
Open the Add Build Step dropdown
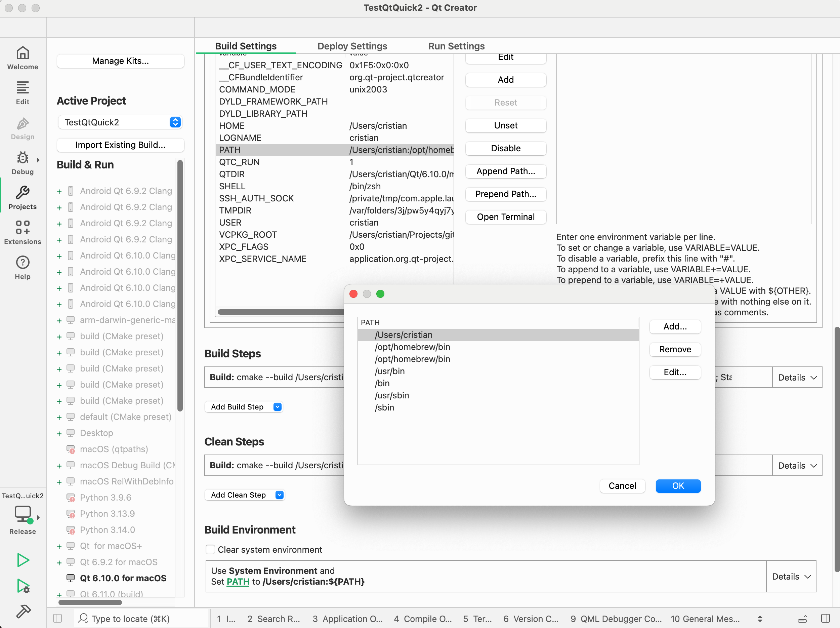click(243, 406)
